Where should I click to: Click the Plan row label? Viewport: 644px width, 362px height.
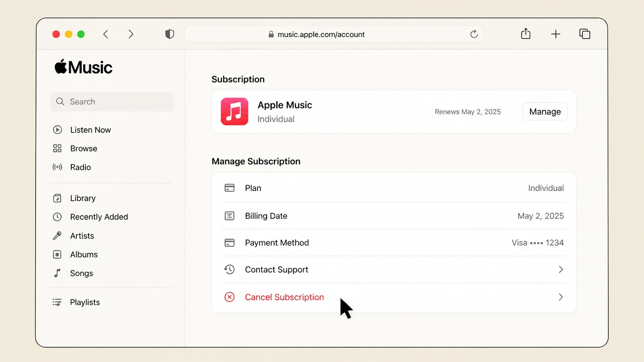tap(253, 188)
